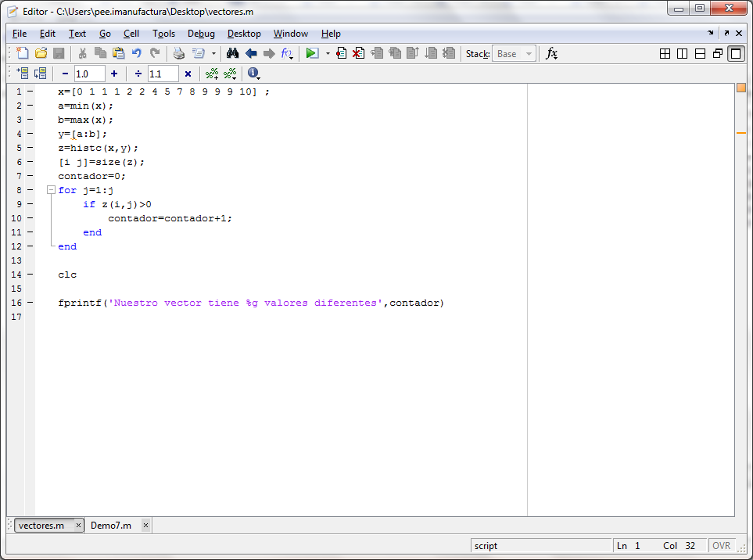Increment value with plus button
This screenshot has height=560, width=753.
pyautogui.click(x=114, y=74)
